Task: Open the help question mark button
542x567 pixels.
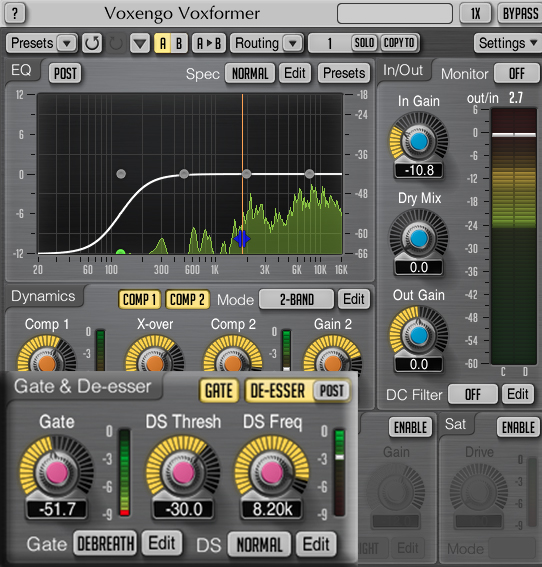Action: pos(14,13)
